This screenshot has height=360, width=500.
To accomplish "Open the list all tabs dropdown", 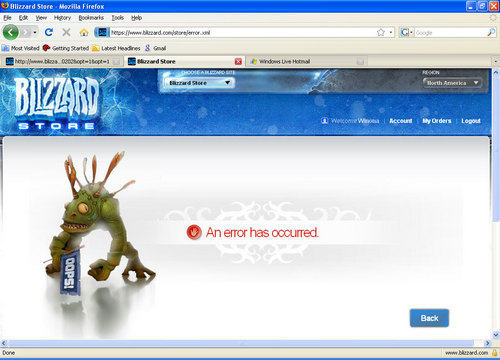I will point(495,61).
